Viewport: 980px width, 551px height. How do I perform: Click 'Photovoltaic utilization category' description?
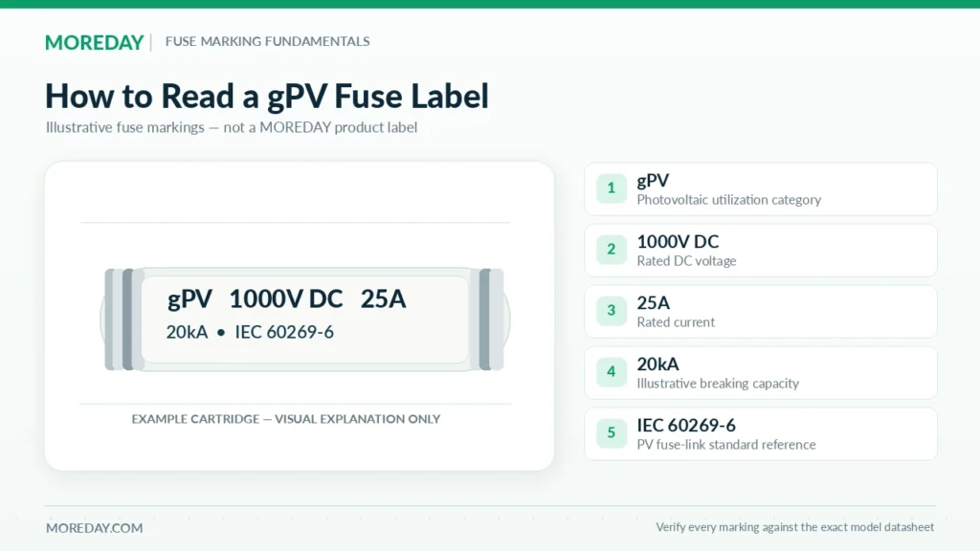pos(728,200)
